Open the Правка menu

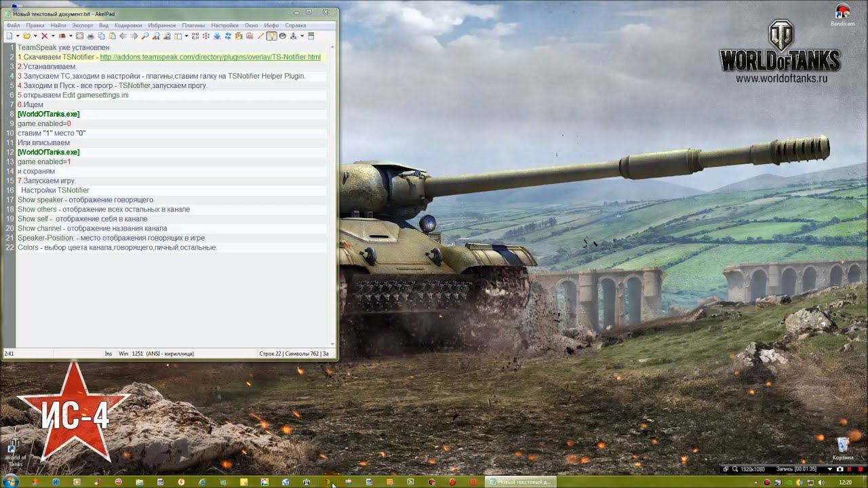pos(35,25)
